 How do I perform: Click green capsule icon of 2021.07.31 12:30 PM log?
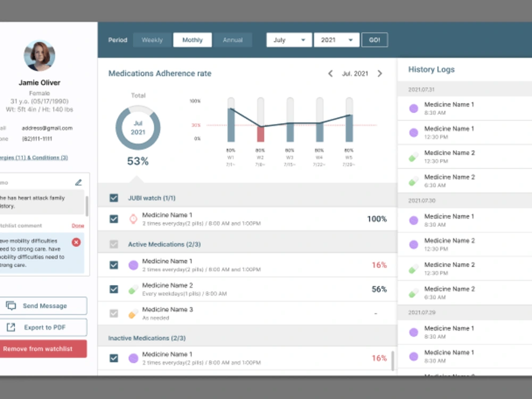tap(413, 157)
